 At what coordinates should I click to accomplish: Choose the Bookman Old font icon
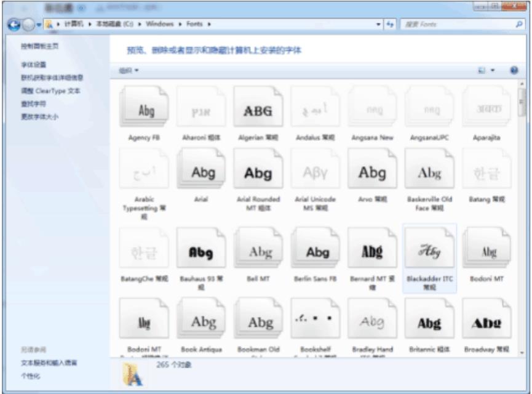pos(258,319)
